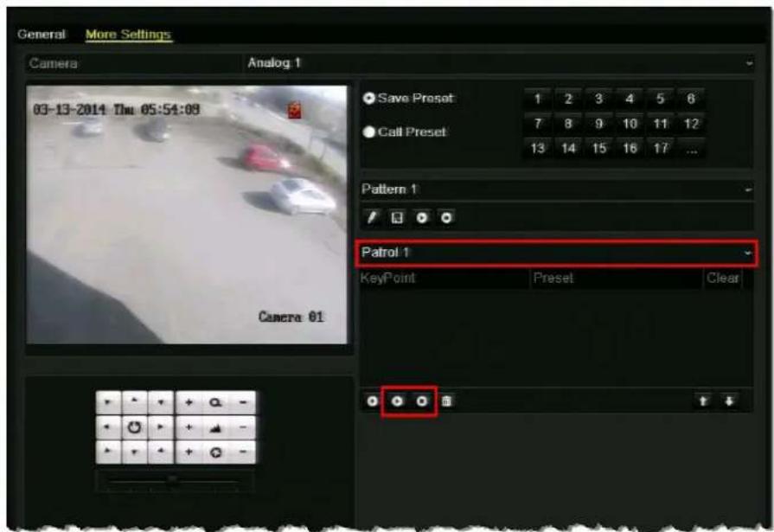The width and height of the screenshot is (774, 532).
Task: Pan the PTZ camera up-right
Action: [x=161, y=402]
